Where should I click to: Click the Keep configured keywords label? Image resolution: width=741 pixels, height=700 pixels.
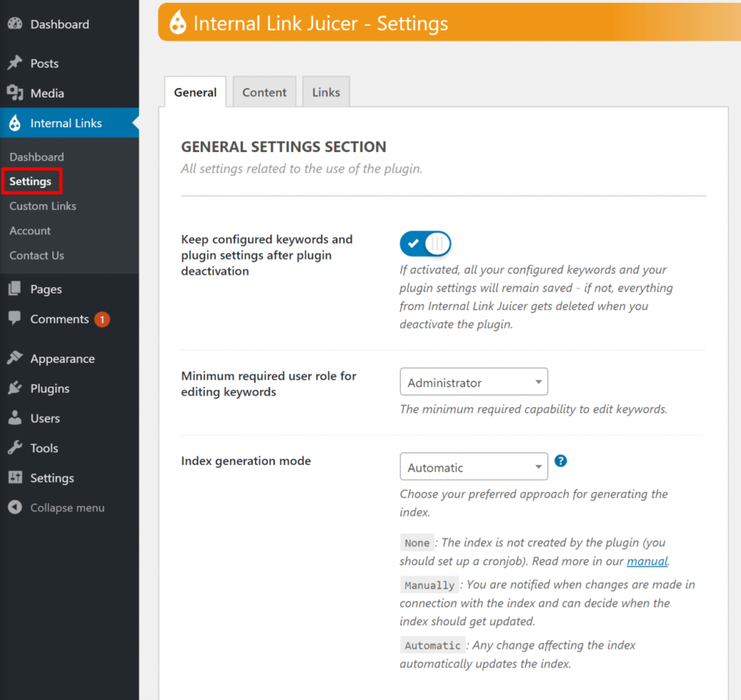[266, 255]
